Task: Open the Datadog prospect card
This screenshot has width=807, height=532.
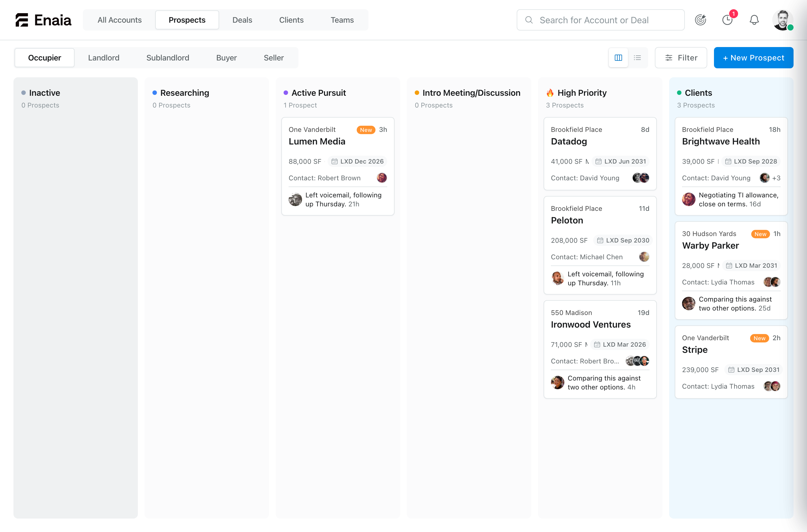Action: [x=600, y=154]
